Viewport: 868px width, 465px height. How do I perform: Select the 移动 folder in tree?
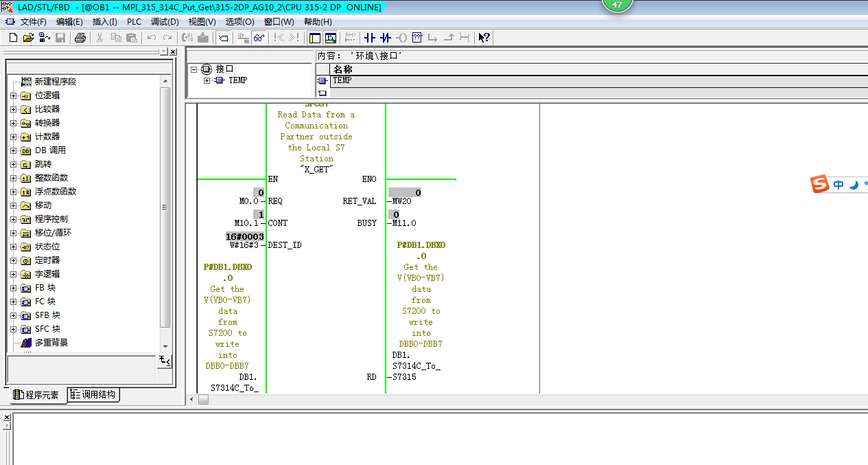[x=43, y=205]
